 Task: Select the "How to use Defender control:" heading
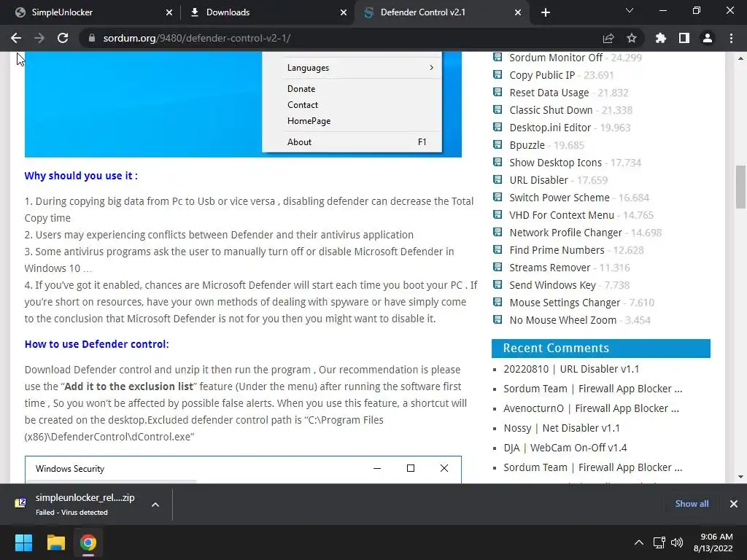(97, 344)
